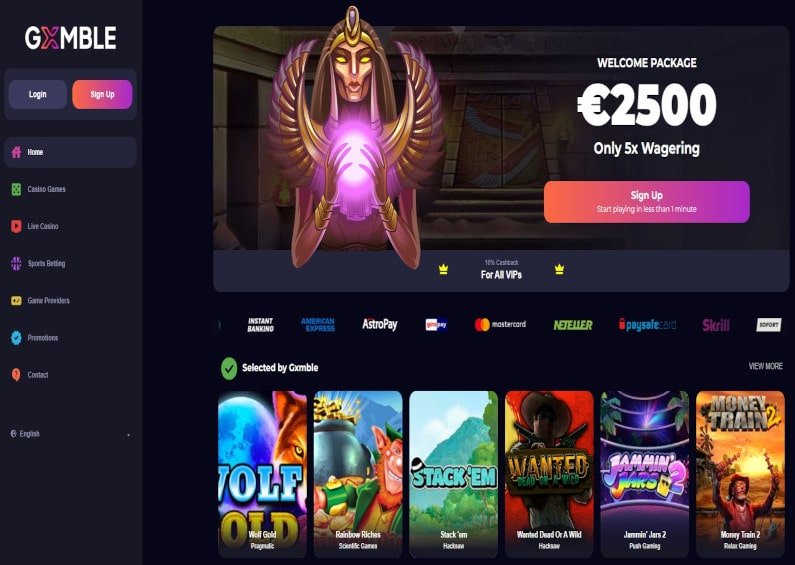Click the Skrill payment logo

[715, 325]
